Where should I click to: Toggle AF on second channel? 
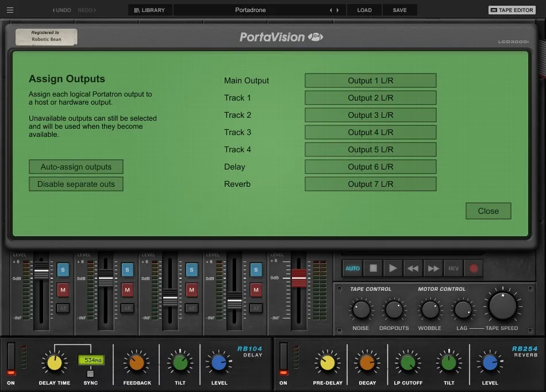[128, 308]
